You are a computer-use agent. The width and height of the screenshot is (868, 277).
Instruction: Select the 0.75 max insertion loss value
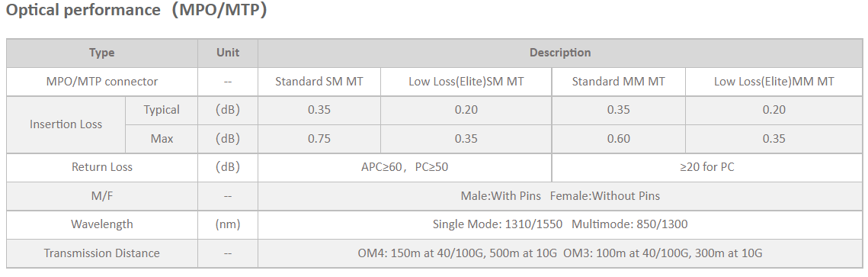tap(319, 139)
